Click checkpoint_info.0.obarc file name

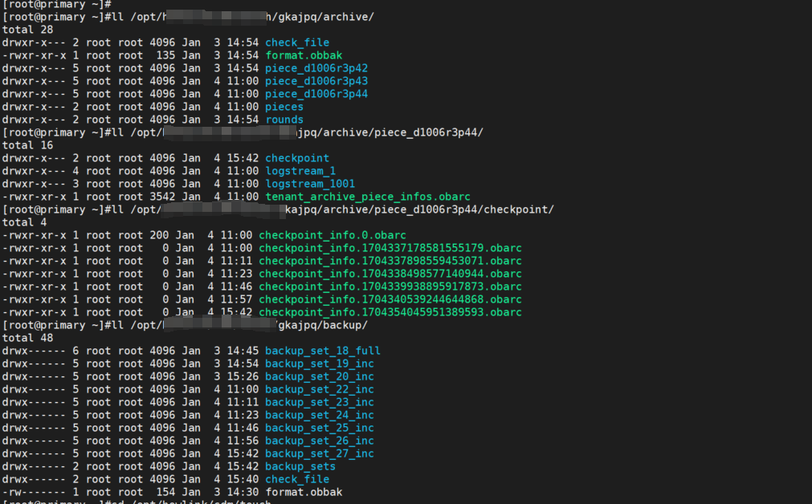(333, 235)
